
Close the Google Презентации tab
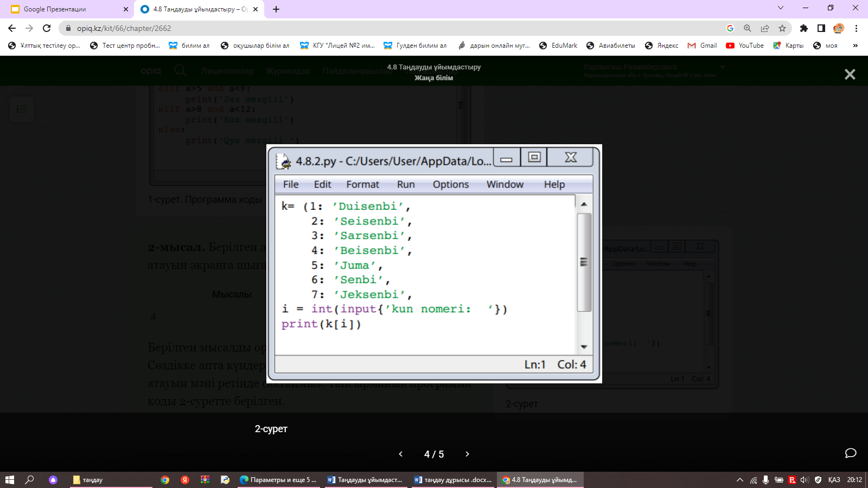[126, 9]
